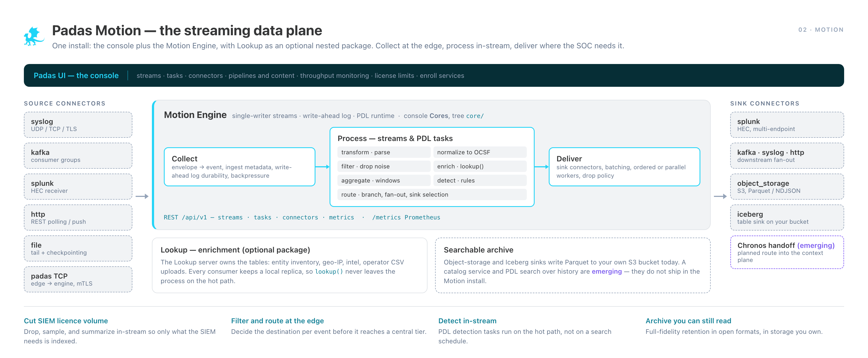The width and height of the screenshot is (868, 358).
Task: Select the 'aggregate · windows' task chip
Action: tap(384, 181)
